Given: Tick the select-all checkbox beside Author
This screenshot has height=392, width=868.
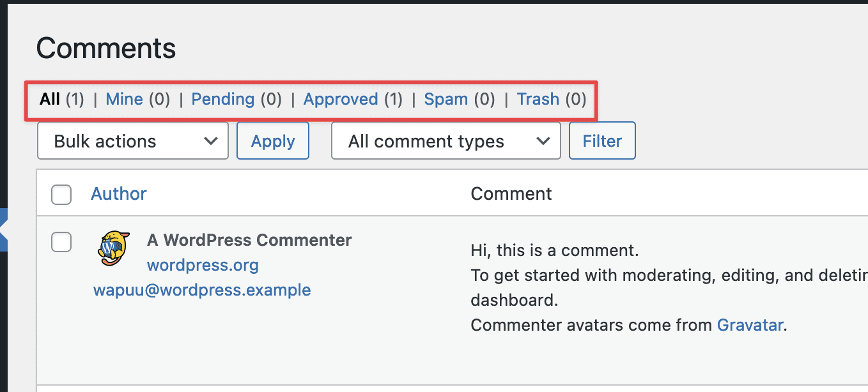Looking at the screenshot, I should pos(61,194).
